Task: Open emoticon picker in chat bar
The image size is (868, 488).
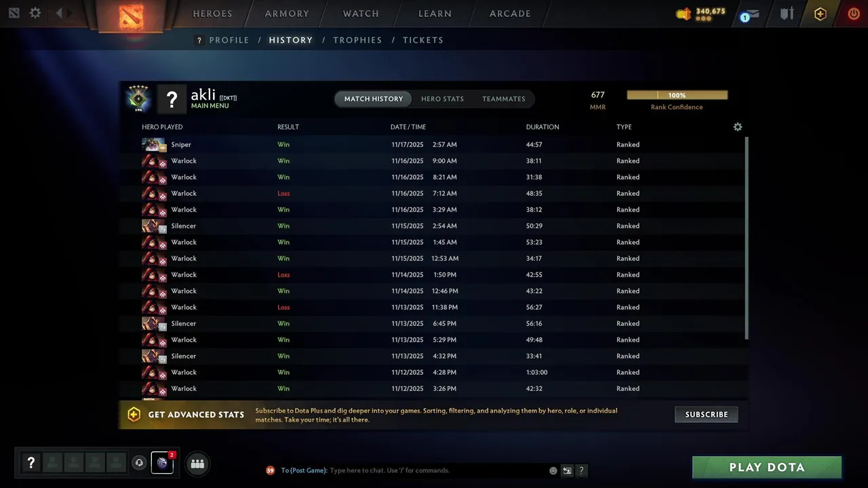Action: 553,470
